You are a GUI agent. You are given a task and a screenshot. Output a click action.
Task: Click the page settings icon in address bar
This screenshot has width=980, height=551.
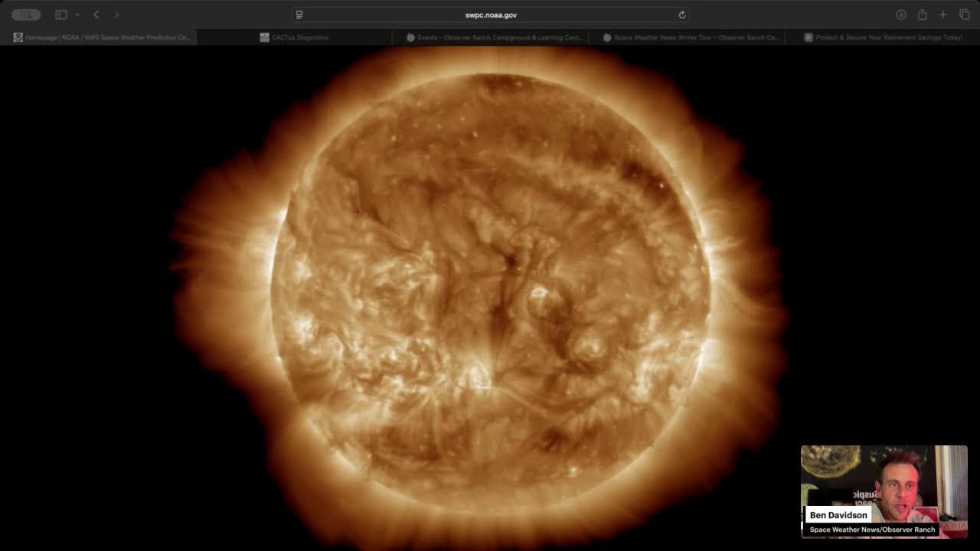[299, 15]
